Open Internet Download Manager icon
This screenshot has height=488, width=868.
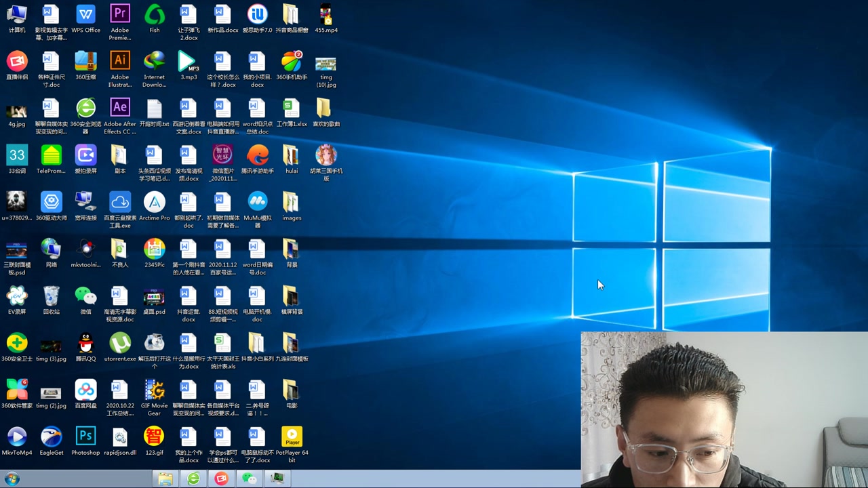pyautogui.click(x=155, y=69)
